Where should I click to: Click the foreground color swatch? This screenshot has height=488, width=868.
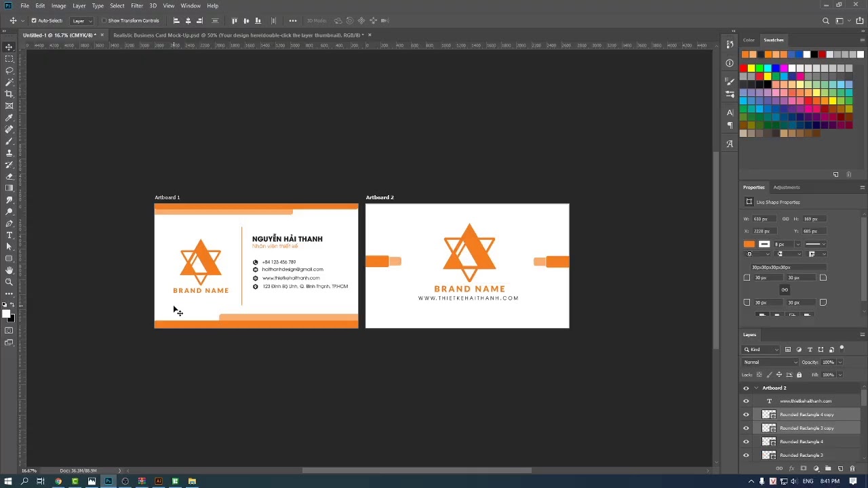click(6, 314)
